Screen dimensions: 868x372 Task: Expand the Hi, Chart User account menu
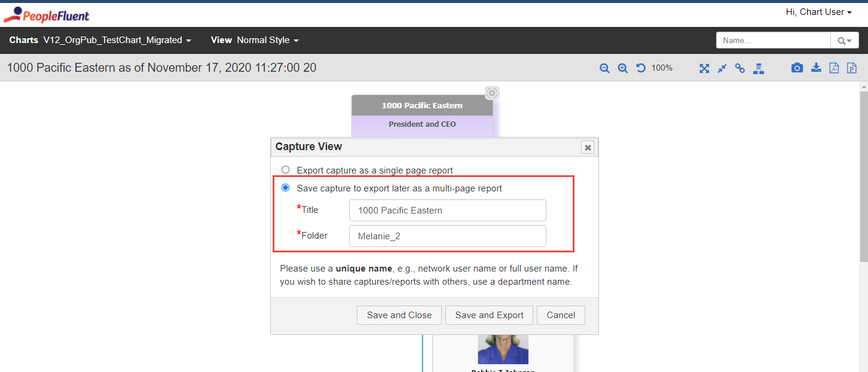coord(818,11)
